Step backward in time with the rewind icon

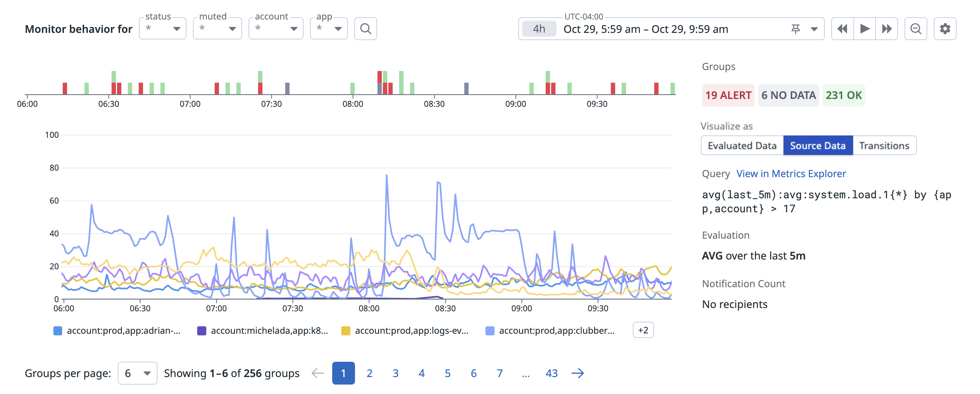point(842,28)
